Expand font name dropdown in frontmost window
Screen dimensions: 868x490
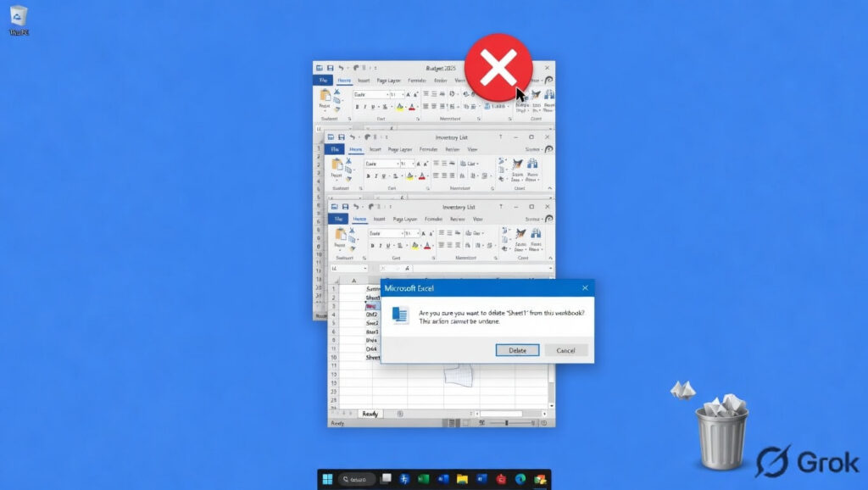pyautogui.click(x=403, y=233)
